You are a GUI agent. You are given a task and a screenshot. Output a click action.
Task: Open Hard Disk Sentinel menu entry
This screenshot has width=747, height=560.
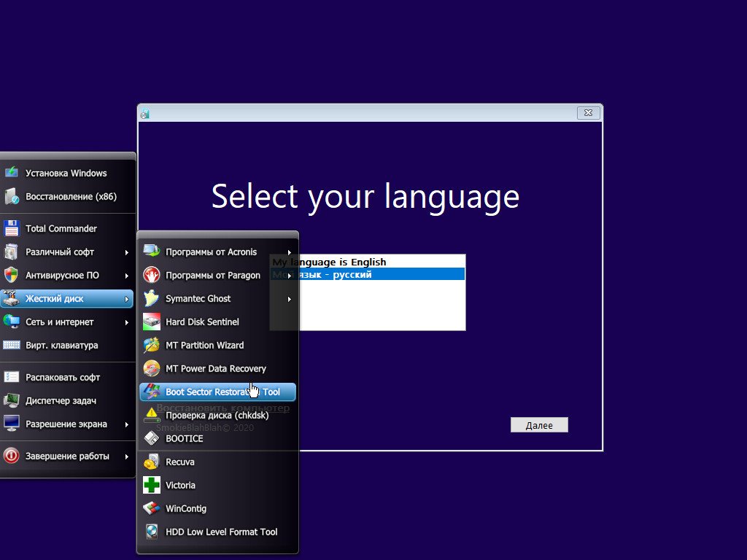217,322
